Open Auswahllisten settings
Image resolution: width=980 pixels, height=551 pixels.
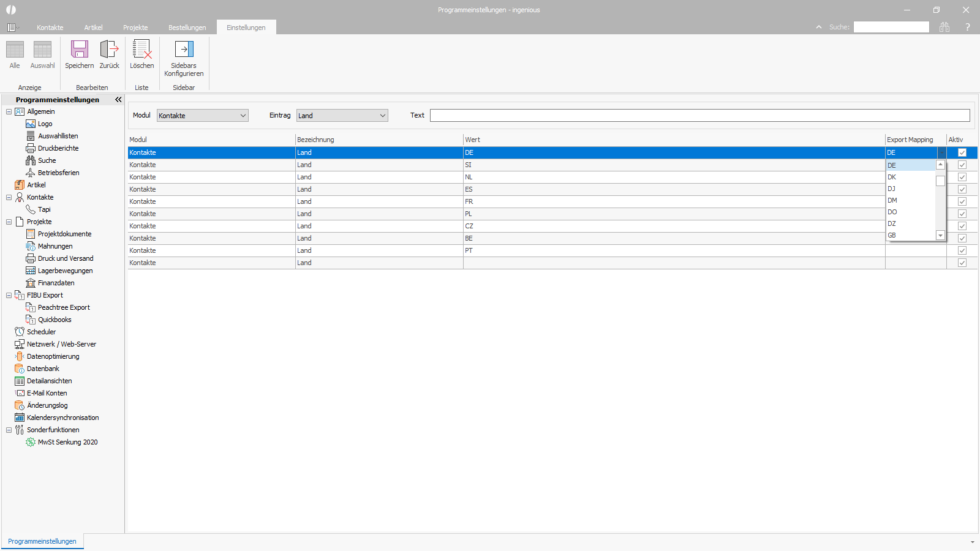(58, 136)
